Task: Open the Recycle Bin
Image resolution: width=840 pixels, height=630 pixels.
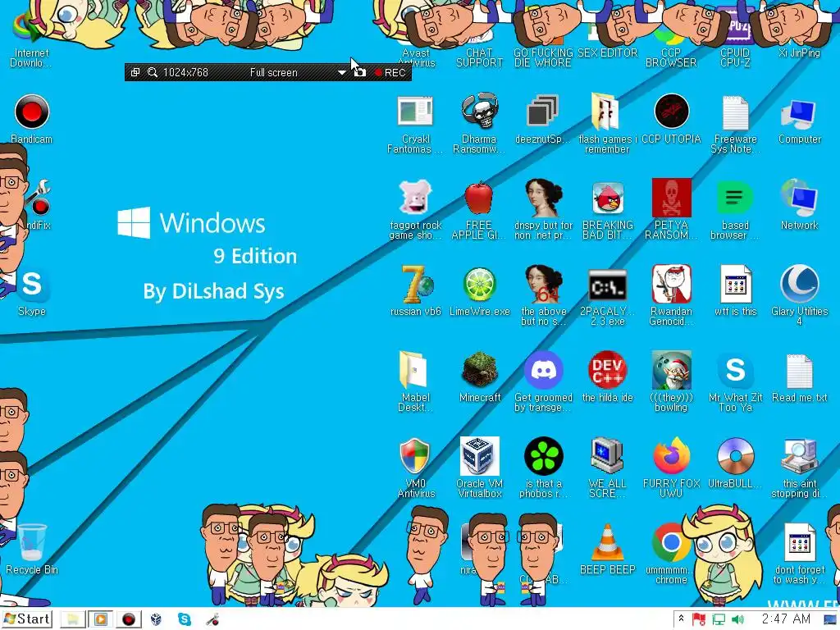Action: point(32,542)
